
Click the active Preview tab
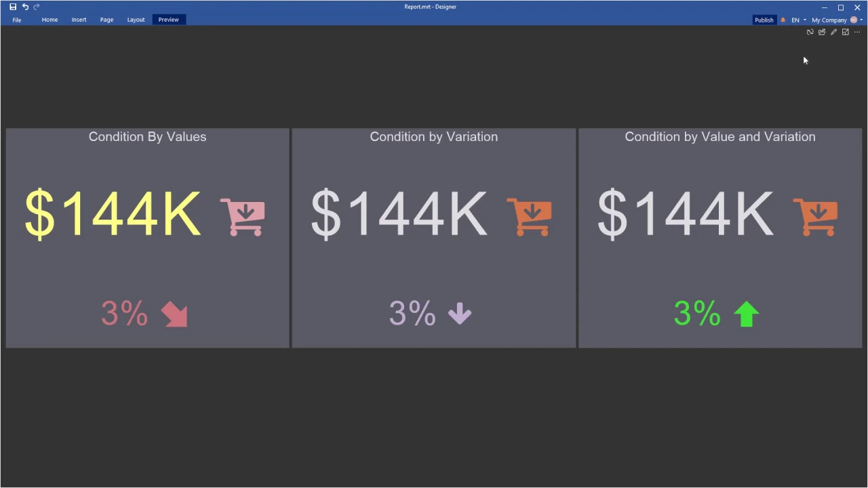pyautogui.click(x=168, y=20)
